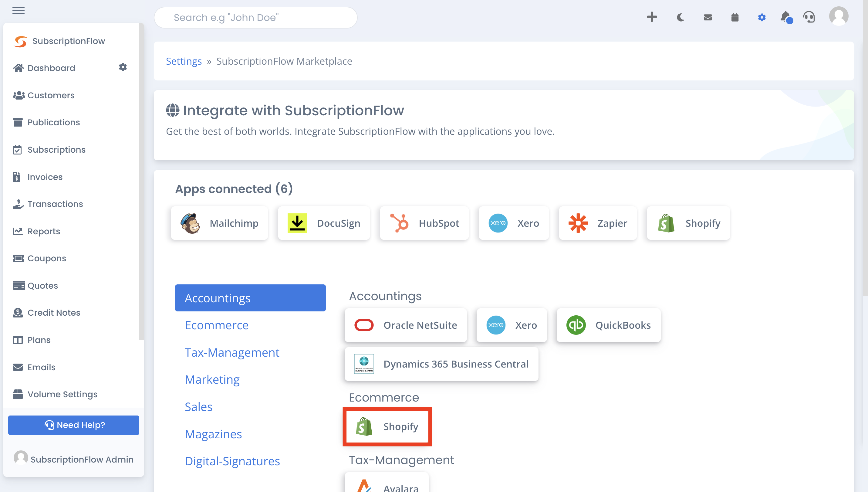The height and width of the screenshot is (492, 868).
Task: Open Transactions in sidebar
Action: coord(48,204)
